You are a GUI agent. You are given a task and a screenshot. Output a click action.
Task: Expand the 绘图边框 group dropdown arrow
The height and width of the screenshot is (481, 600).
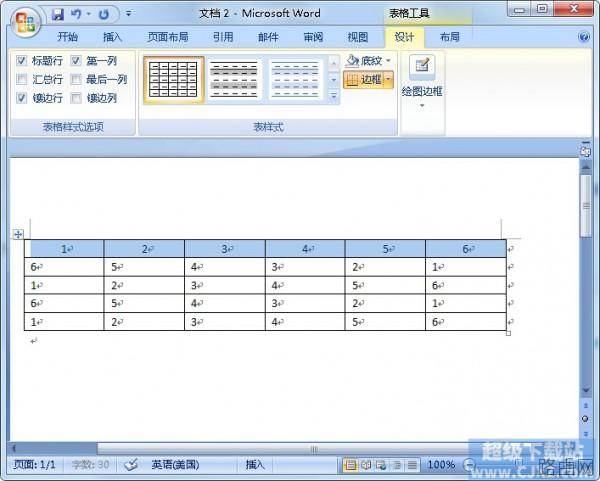coord(422,106)
